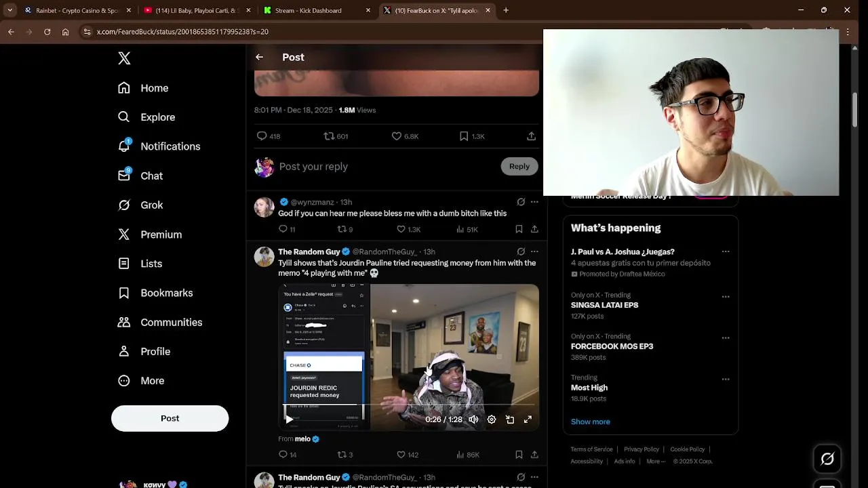
Task: Click Grok icon on Random Guy Zelle post
Action: pos(521,251)
